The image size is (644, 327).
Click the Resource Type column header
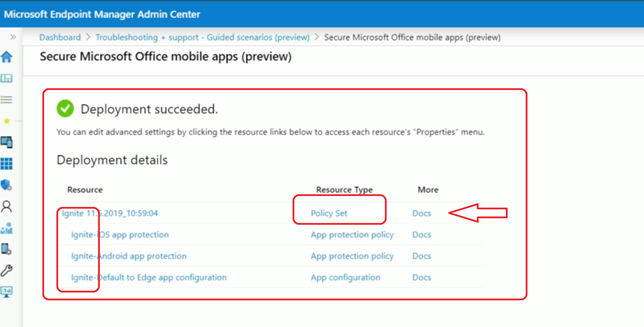pos(344,190)
